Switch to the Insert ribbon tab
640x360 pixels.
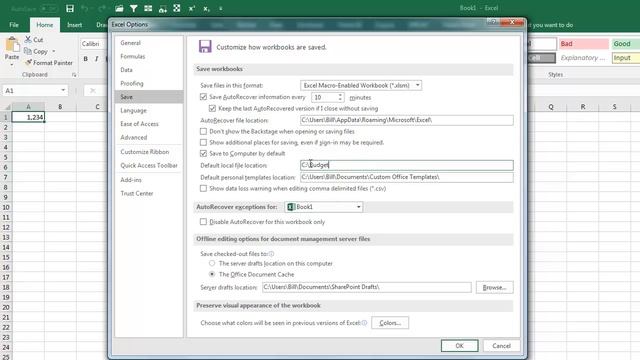tap(74, 25)
